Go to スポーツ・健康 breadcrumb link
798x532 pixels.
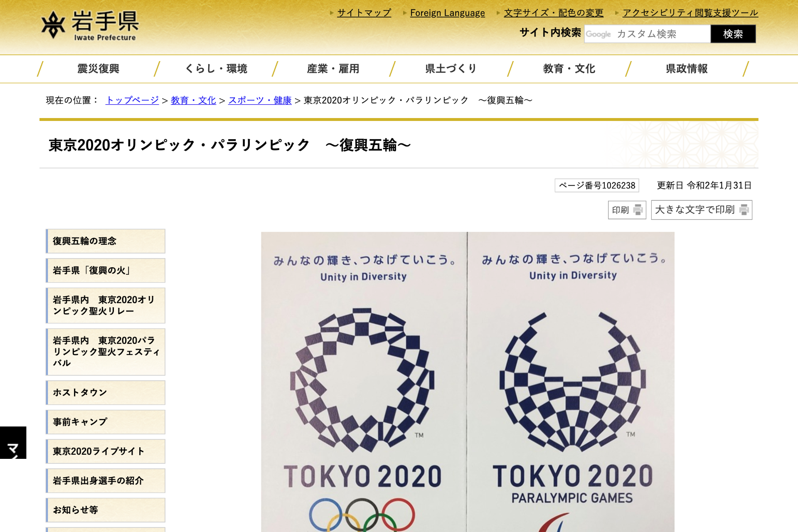[x=260, y=100]
